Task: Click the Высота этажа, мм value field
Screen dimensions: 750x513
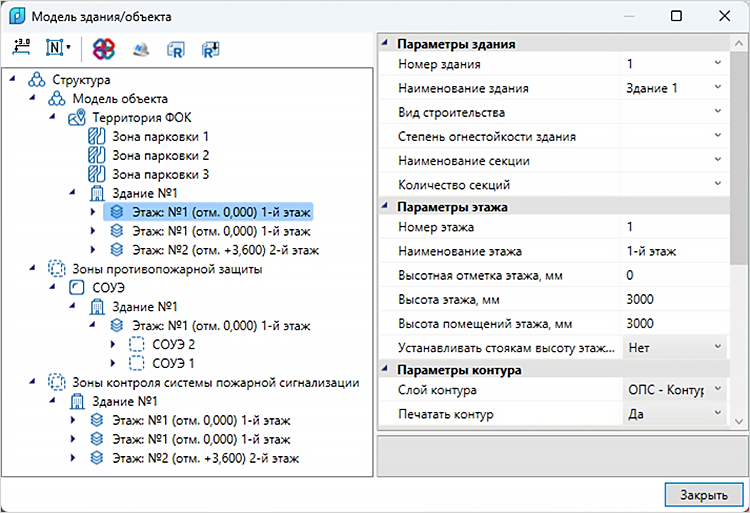Action: click(675, 300)
